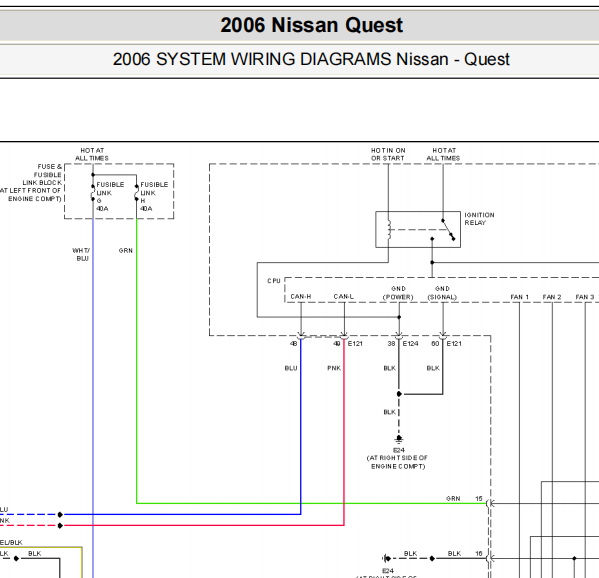Select the 'CPU' label

coord(274,281)
